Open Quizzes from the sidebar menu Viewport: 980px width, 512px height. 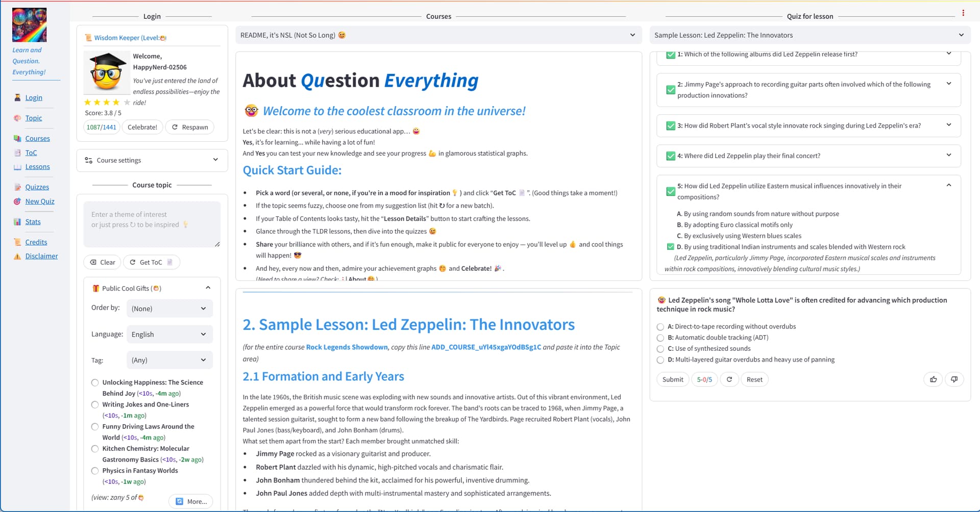pyautogui.click(x=37, y=187)
